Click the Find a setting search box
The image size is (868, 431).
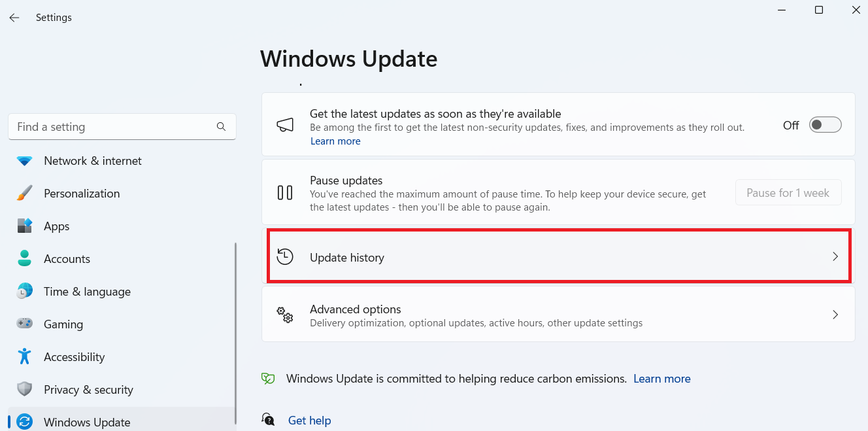coord(122,127)
